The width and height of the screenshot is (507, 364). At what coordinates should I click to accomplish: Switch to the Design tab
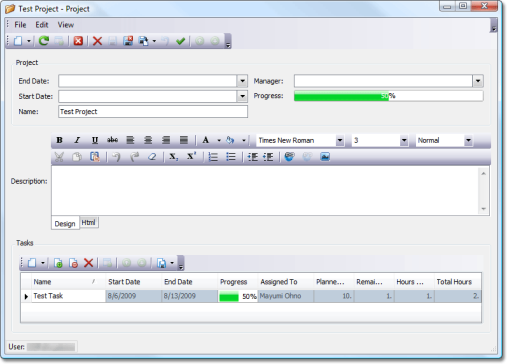pyautogui.click(x=65, y=224)
